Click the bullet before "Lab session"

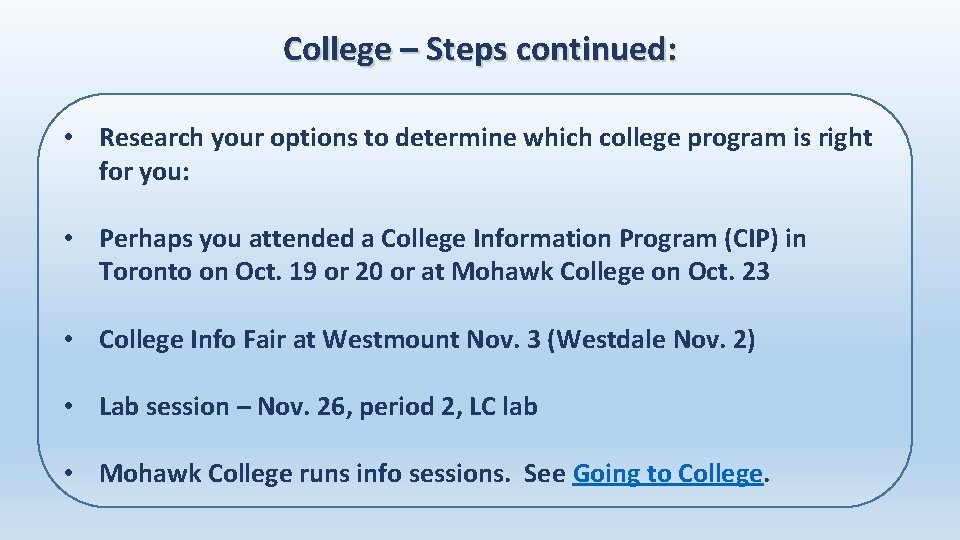coord(69,406)
